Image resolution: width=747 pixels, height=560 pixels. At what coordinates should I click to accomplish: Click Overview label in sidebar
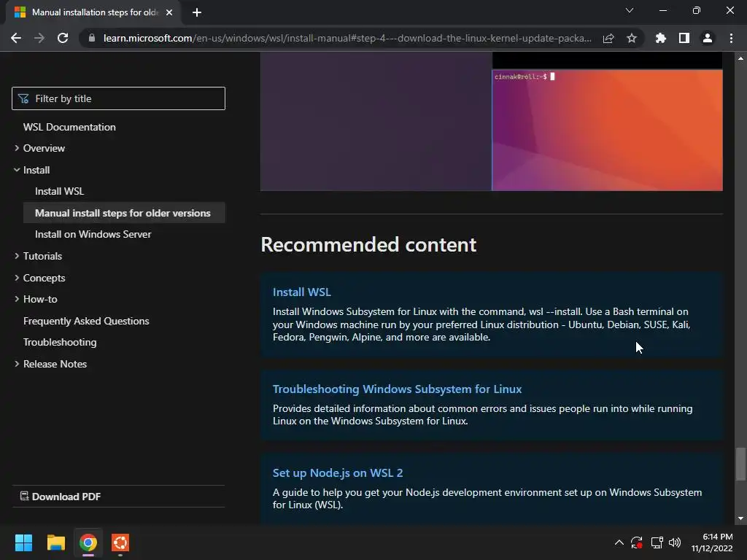[x=44, y=148]
